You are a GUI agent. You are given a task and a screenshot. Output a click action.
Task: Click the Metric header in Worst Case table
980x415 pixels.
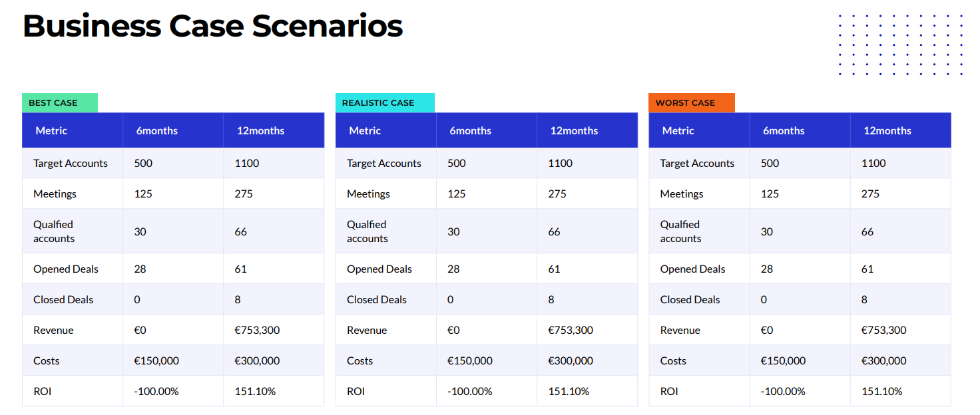coord(678,130)
